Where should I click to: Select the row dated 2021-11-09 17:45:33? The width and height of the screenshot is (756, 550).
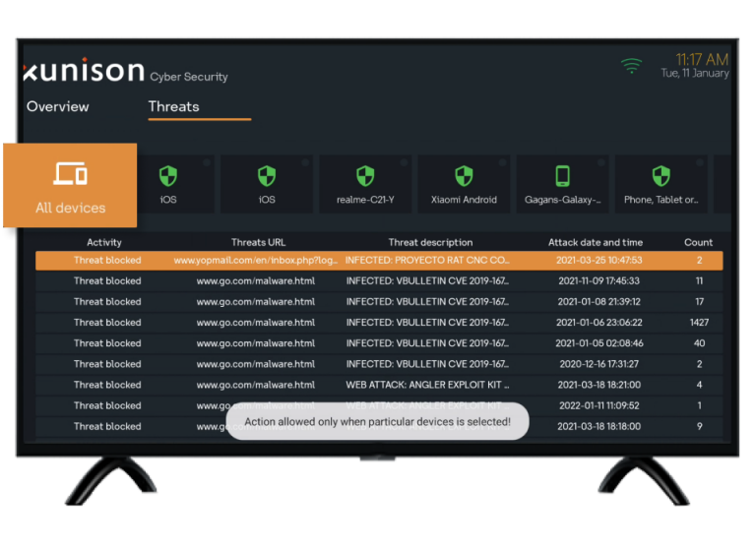point(379,281)
